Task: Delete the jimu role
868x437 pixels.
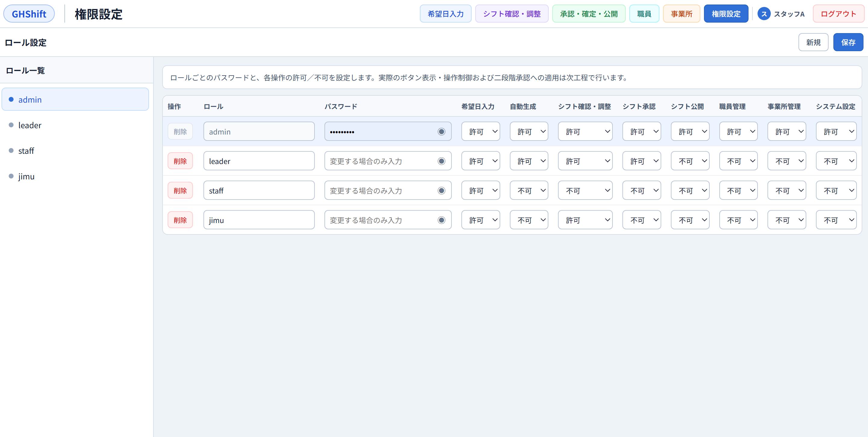Action: coord(180,220)
